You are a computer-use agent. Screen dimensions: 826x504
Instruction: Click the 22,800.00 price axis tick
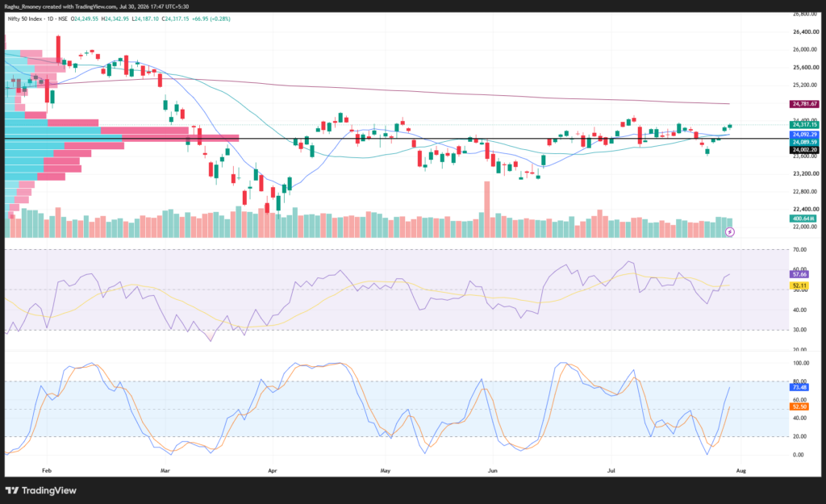point(806,192)
